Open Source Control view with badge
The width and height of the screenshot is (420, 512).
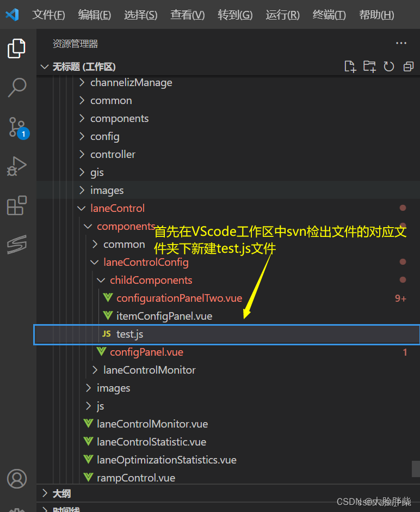[x=18, y=127]
